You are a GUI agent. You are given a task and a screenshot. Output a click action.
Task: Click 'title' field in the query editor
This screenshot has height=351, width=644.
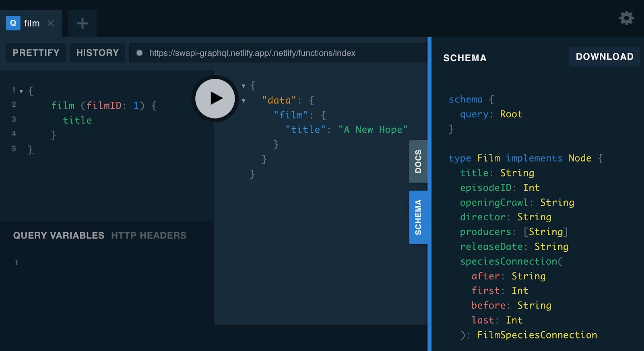[x=77, y=120]
